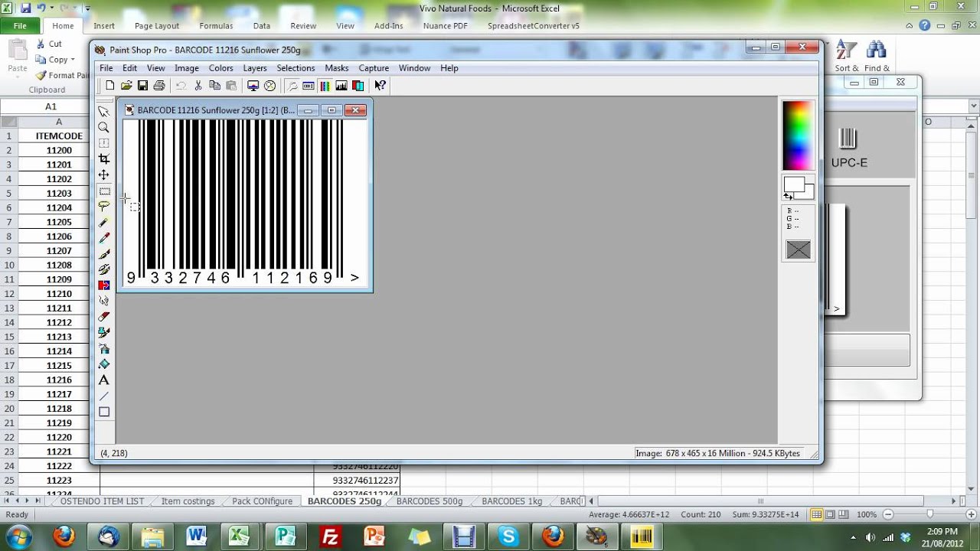Select the Freehand lasso tool

(104, 207)
